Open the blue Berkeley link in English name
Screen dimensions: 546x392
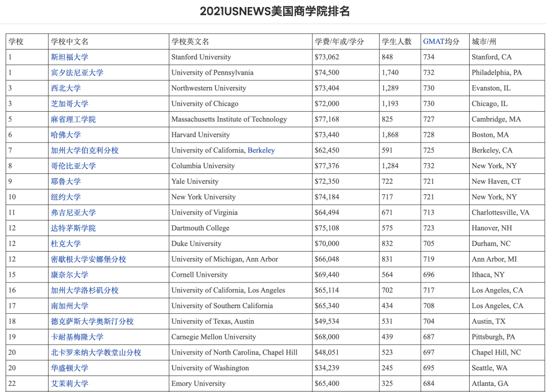click(x=261, y=150)
